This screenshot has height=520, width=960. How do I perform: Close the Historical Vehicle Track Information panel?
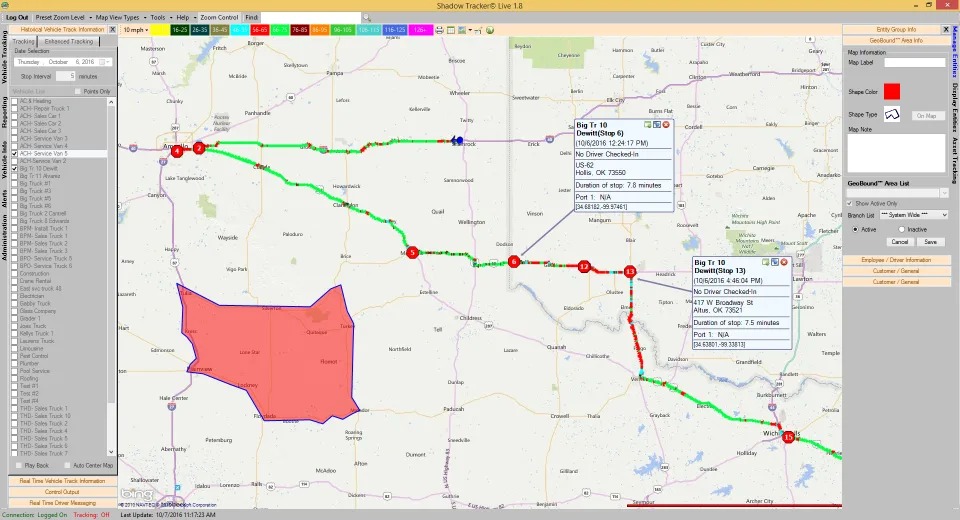click(x=112, y=29)
